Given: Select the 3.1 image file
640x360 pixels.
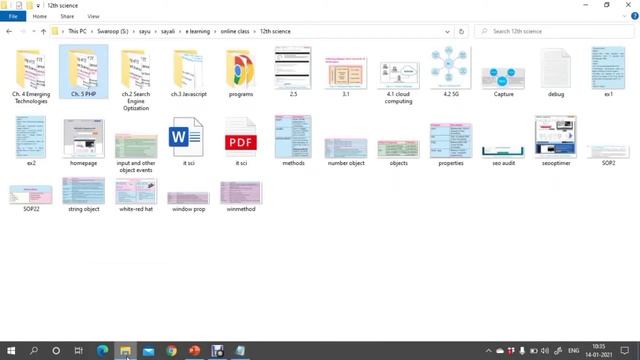Looking at the screenshot, I should 346,76.
